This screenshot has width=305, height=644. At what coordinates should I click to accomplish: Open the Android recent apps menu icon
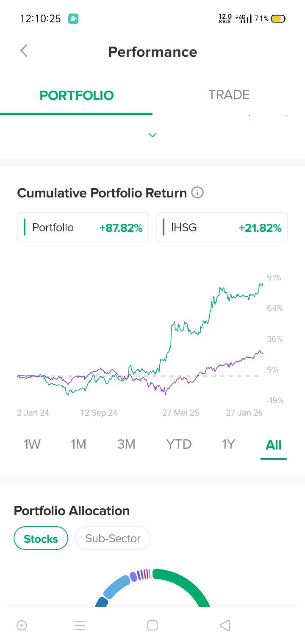(x=80, y=625)
